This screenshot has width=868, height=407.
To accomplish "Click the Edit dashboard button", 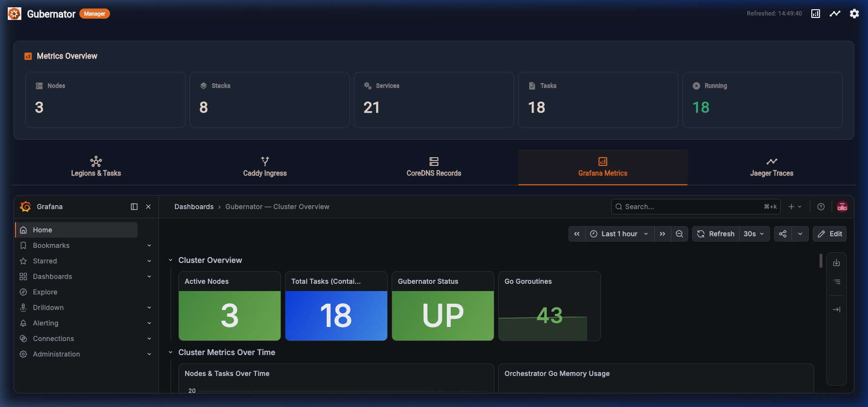I will [830, 234].
